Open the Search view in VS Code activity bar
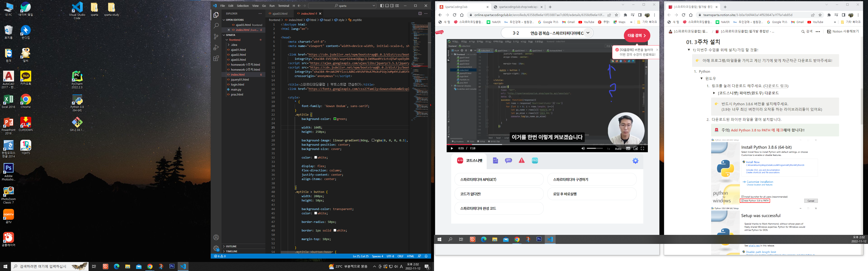Viewport: 868px width, 271px height. (x=216, y=26)
